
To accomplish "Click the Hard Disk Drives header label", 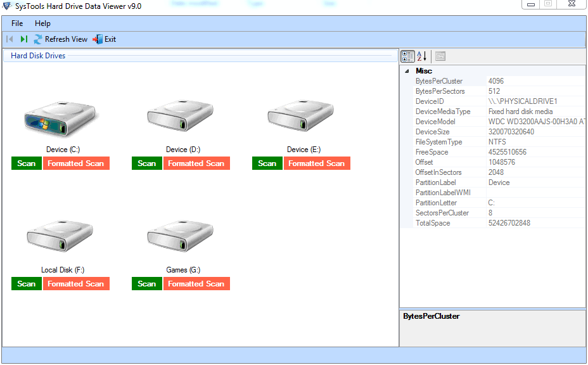I will (x=38, y=56).
